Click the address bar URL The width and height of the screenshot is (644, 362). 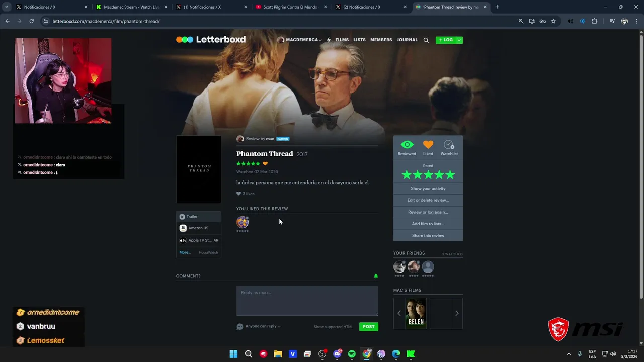point(106,21)
